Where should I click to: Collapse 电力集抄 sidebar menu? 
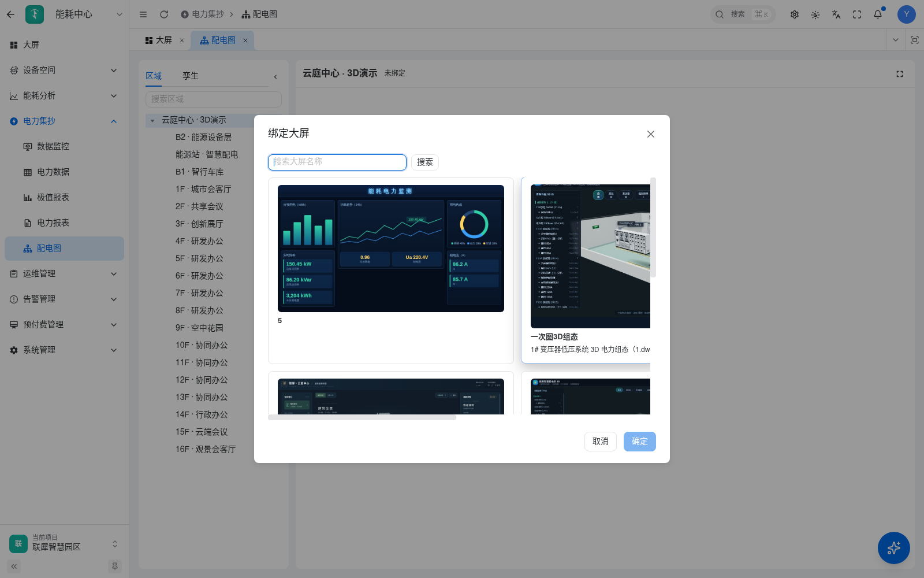(64, 121)
